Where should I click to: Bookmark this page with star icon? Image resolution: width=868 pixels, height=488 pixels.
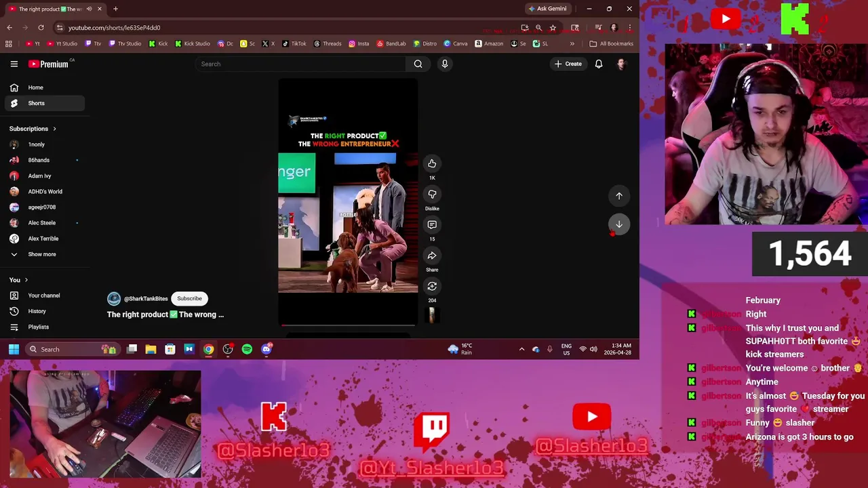pos(553,28)
